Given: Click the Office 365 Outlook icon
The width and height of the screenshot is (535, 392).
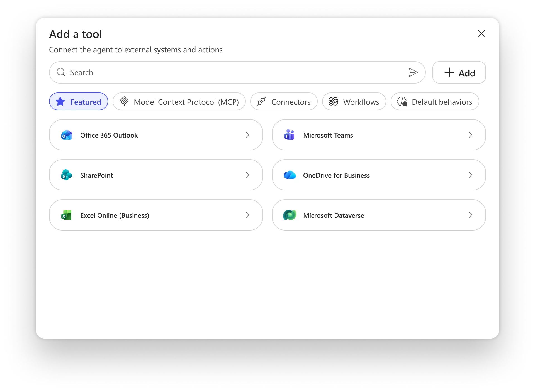Looking at the screenshot, I should (67, 135).
